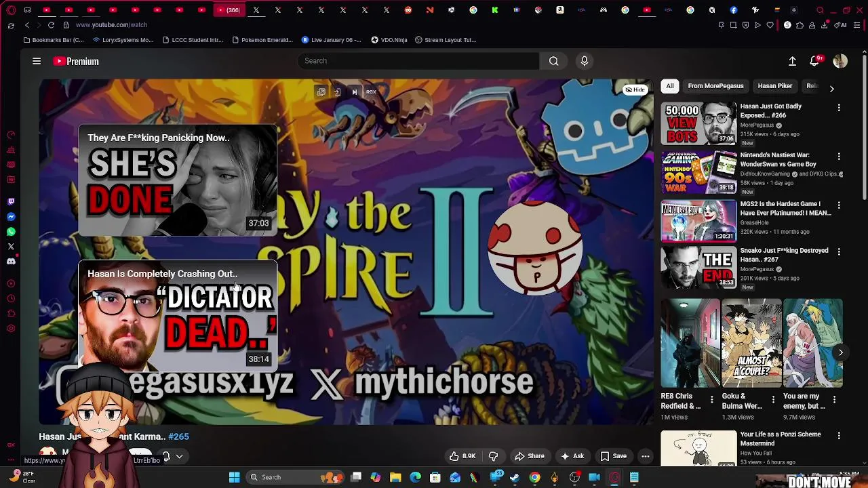Open Messenger in the Opera sidebar
868x488 pixels.
[x=11, y=217]
